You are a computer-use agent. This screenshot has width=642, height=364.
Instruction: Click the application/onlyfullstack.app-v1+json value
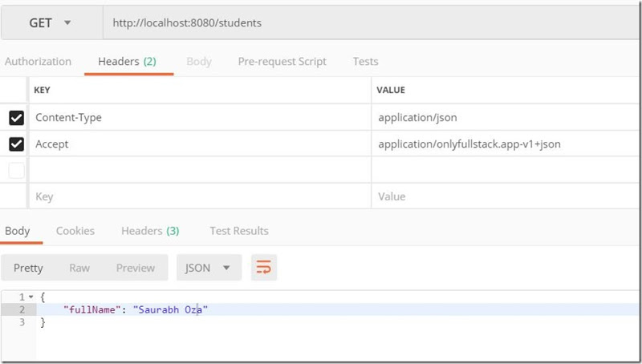click(x=469, y=144)
